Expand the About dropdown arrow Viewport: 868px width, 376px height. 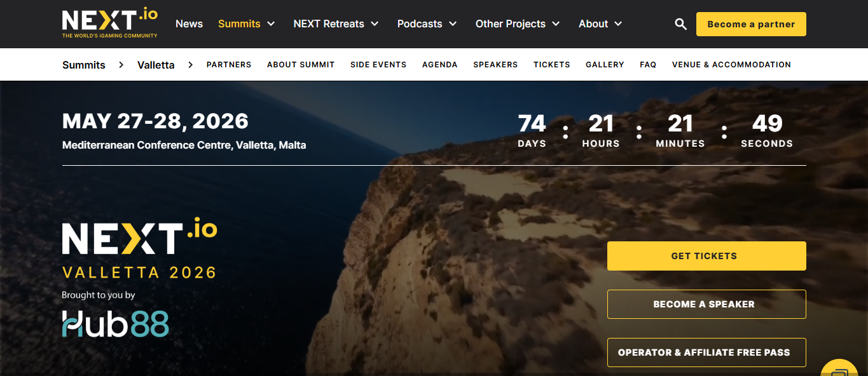(x=618, y=24)
